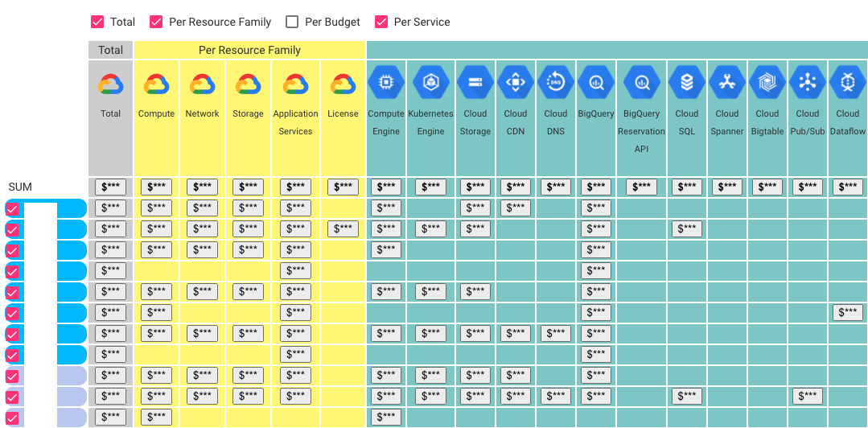
Task: Select the BigQuery Reservation API icon
Action: click(641, 82)
